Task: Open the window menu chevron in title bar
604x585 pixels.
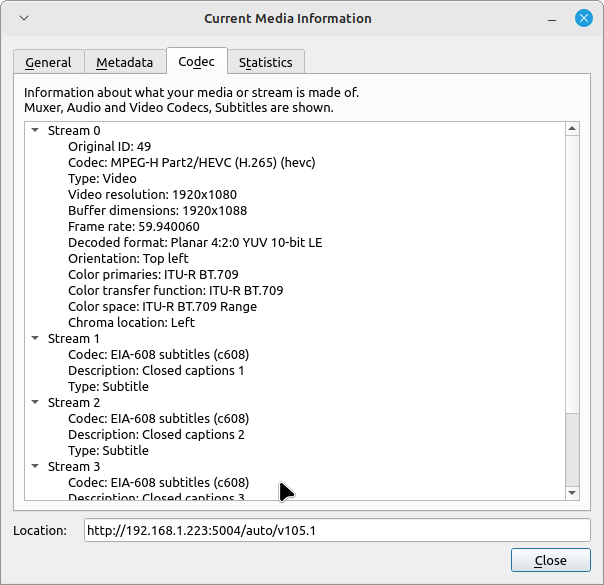Action: [x=24, y=18]
